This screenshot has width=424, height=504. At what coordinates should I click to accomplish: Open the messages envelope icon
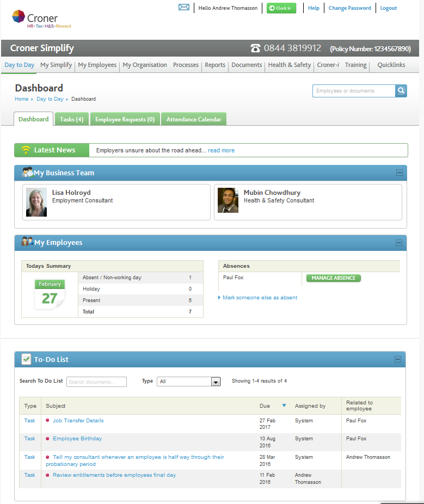click(x=184, y=7)
